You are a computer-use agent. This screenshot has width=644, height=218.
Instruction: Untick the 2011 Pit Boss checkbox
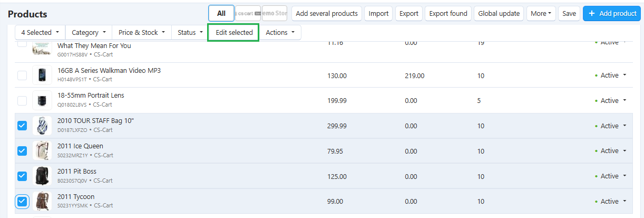[22, 176]
